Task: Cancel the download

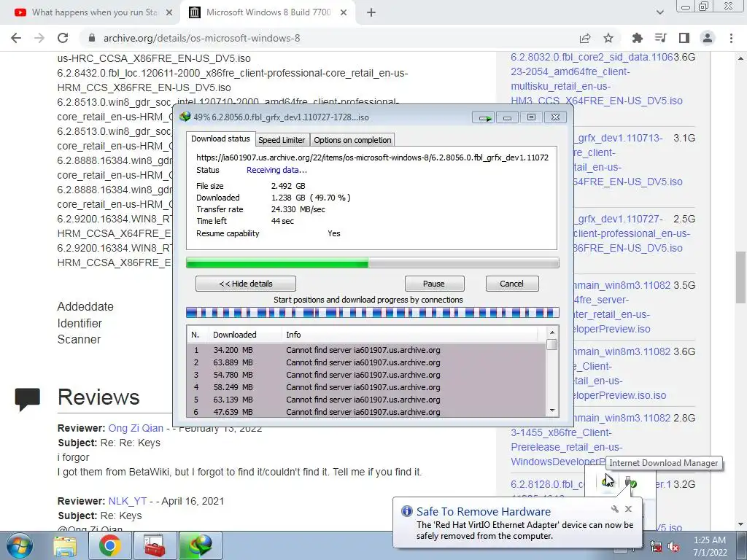Action: point(512,284)
